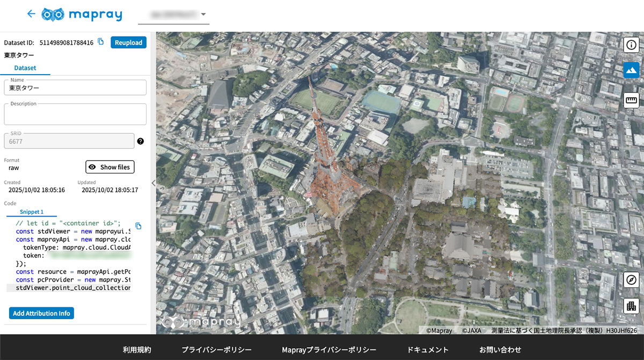Toggle the terrain mountain icon

631,70
